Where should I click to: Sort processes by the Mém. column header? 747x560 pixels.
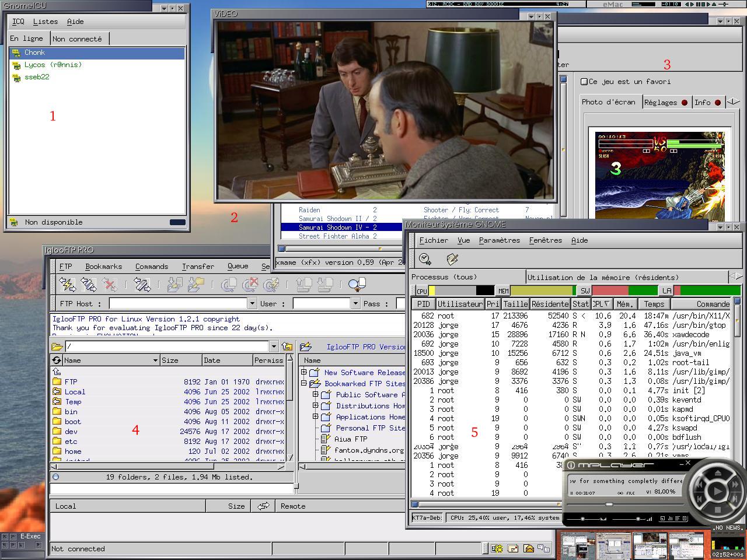625,304
